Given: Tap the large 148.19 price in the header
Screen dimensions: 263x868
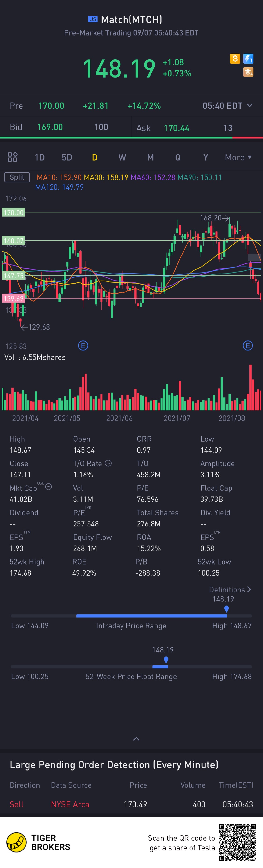Looking at the screenshot, I should 119,68.
